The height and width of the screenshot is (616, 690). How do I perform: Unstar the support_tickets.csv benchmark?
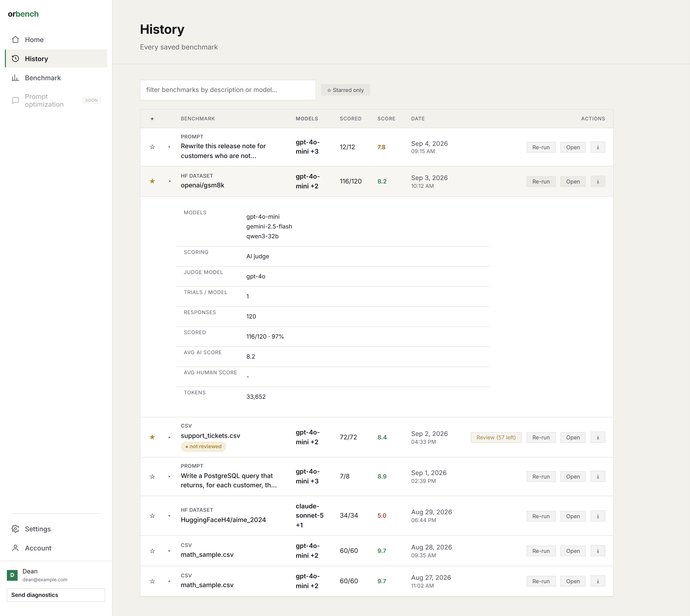(152, 437)
